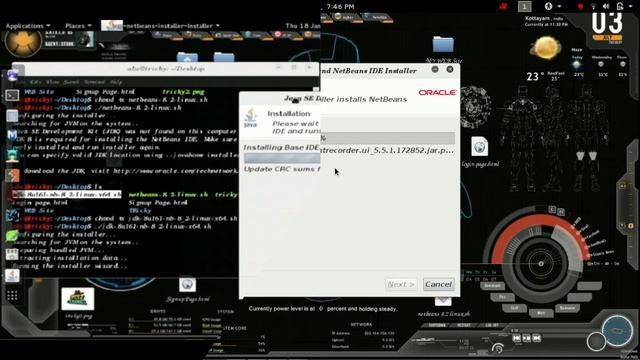Image resolution: width=640 pixels, height=360 pixels.
Task: Click the overall installer progress bar
Action: click(x=387, y=138)
